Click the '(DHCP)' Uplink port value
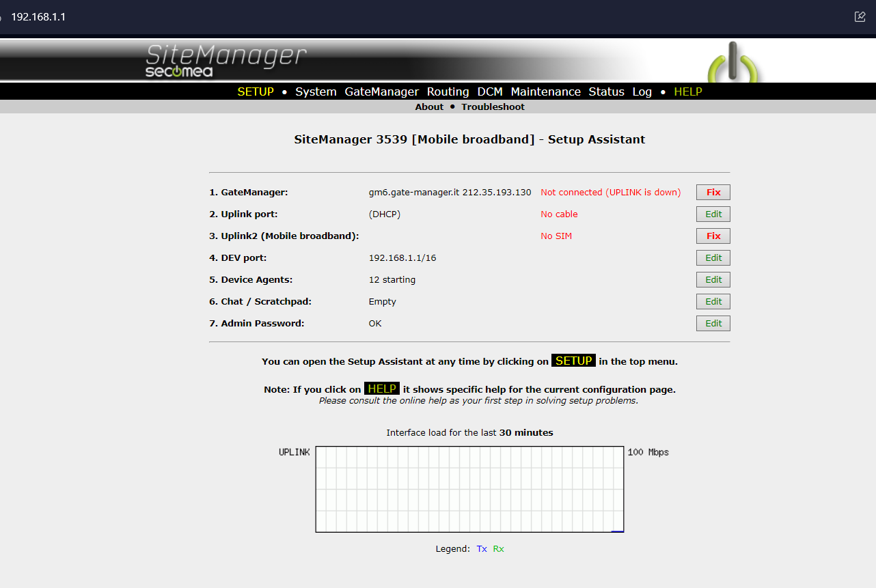The height and width of the screenshot is (588, 876). coord(385,214)
